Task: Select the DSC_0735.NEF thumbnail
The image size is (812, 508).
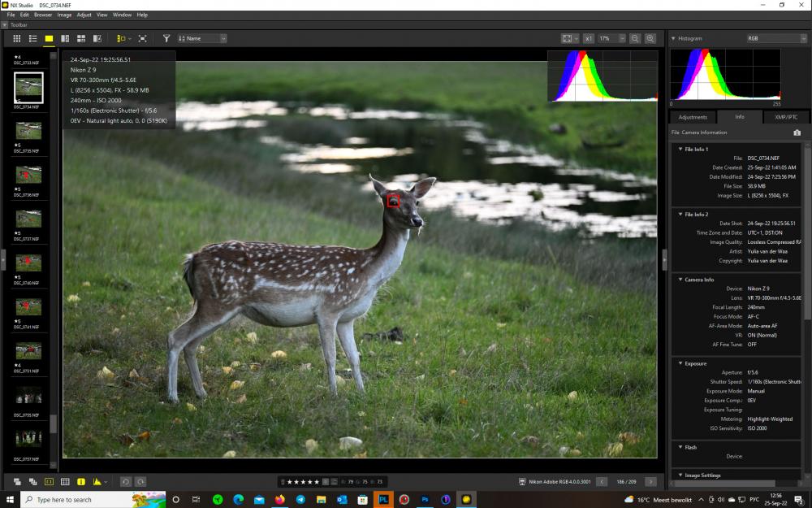Action: 28,131
